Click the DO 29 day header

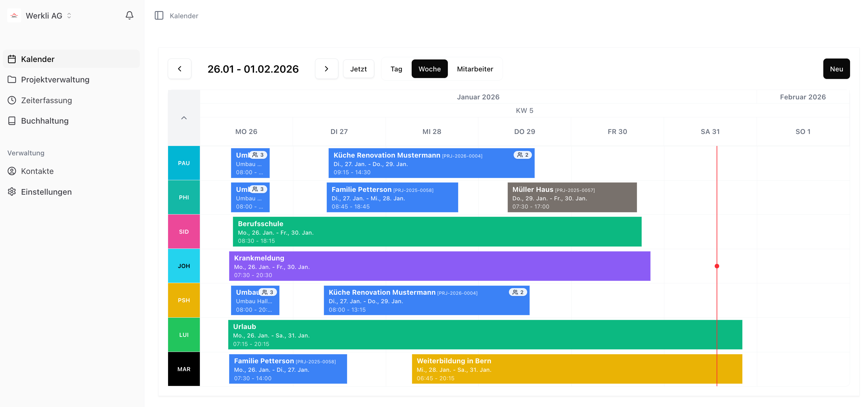pos(525,131)
